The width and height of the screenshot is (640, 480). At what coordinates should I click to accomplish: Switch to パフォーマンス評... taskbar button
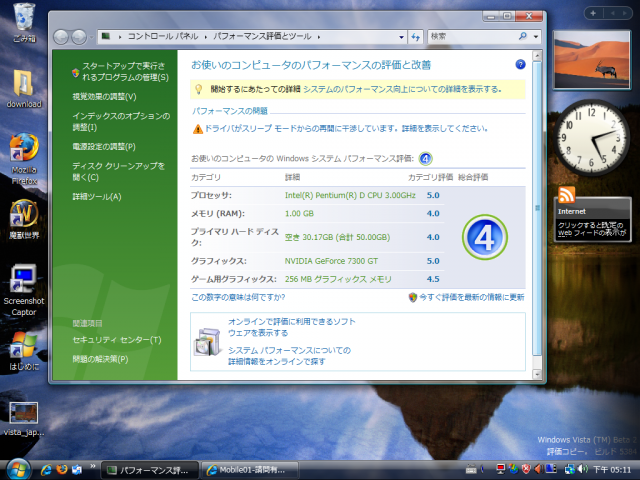coord(149,470)
